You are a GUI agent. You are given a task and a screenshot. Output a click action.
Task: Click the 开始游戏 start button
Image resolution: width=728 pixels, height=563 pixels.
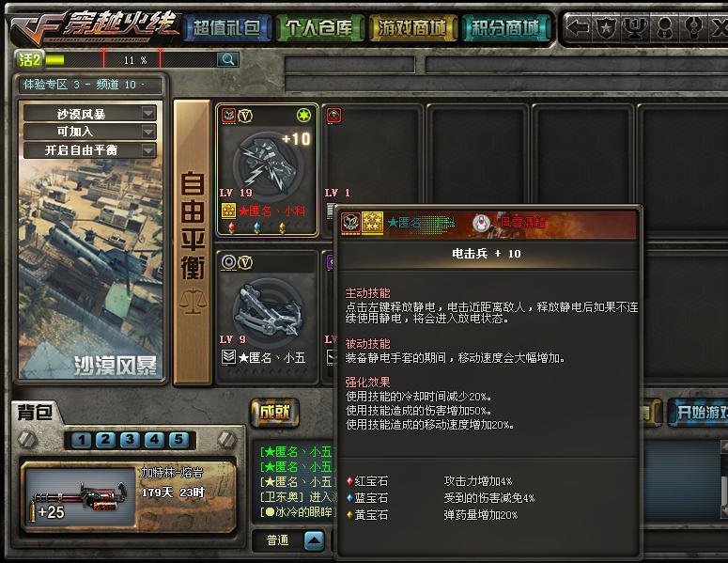698,413
